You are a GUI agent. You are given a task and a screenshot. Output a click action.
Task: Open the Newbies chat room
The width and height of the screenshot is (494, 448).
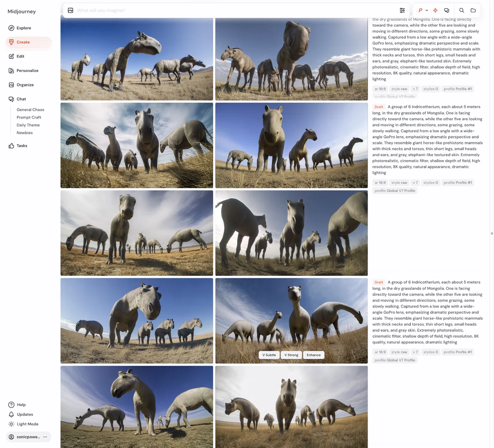coord(25,133)
